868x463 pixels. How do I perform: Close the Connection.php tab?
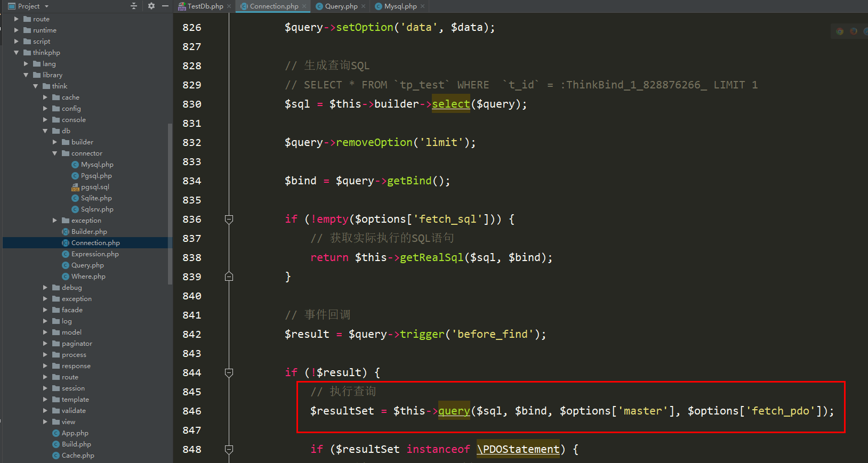(x=304, y=6)
